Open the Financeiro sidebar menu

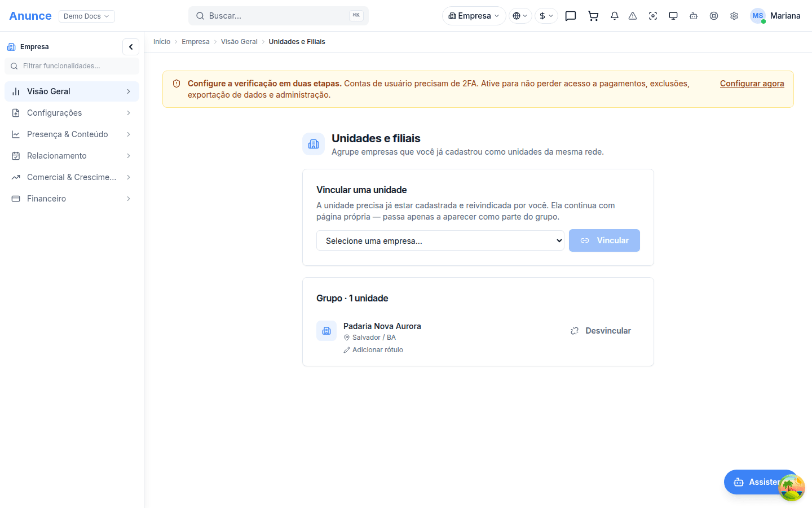pyautogui.click(x=72, y=199)
